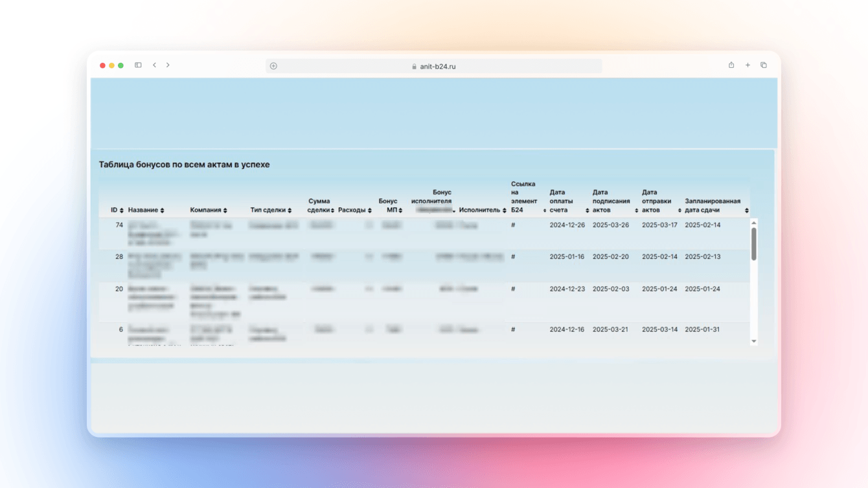This screenshot has height=488, width=868.
Task: Open the # link in row 6
Action: [x=513, y=330]
